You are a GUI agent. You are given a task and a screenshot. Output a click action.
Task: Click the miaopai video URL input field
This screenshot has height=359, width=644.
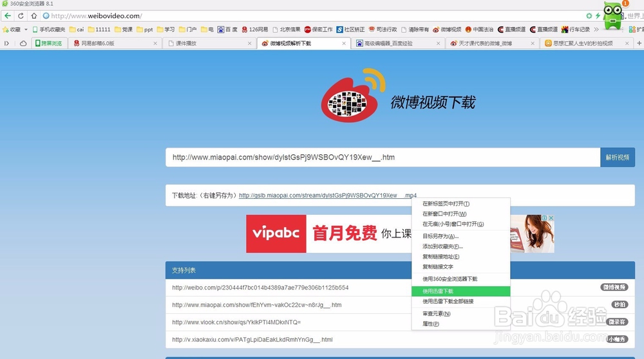coord(383,157)
